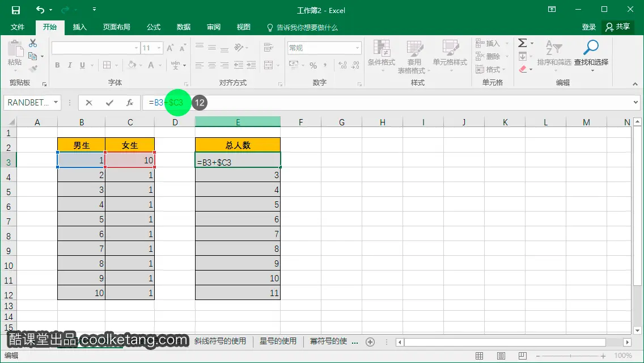Switch to the 数据 ribbon tab
644x363 pixels.
[x=183, y=27]
